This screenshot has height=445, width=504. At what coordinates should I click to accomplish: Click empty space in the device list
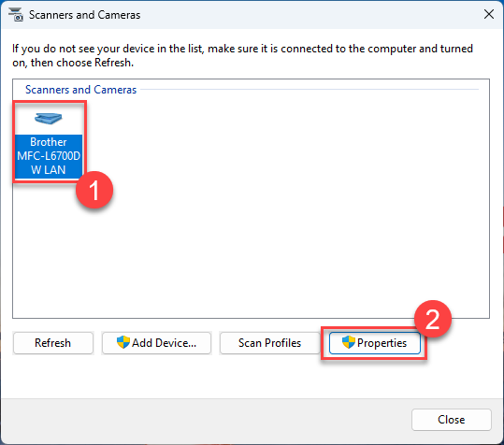click(x=273, y=208)
